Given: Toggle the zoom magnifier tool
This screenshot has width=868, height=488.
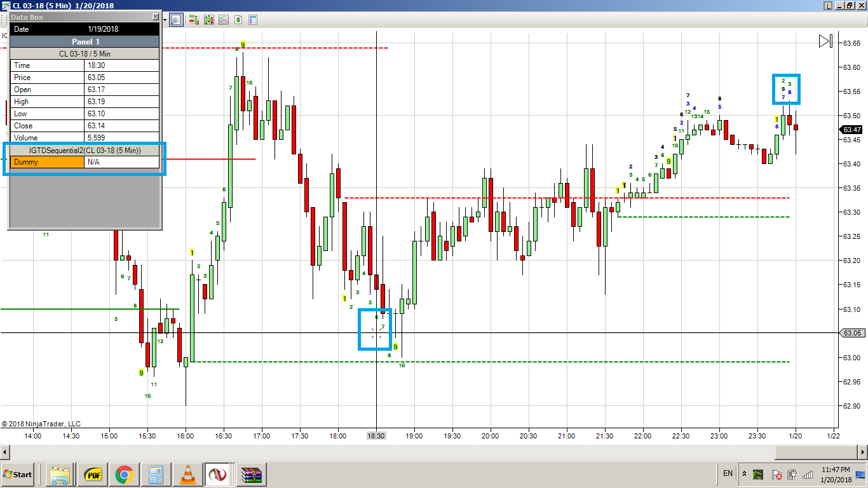Looking at the screenshot, I should 176,20.
